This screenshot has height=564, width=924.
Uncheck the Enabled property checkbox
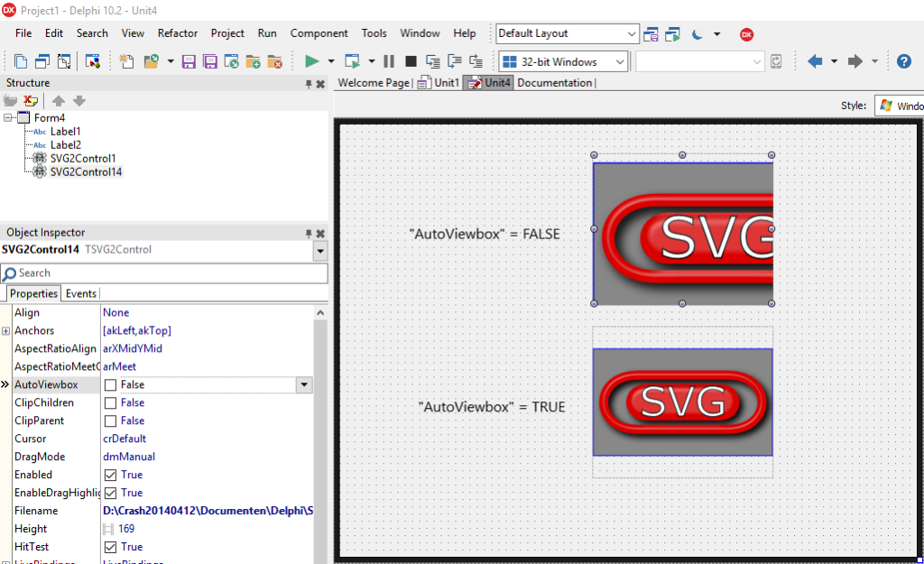[x=110, y=475]
